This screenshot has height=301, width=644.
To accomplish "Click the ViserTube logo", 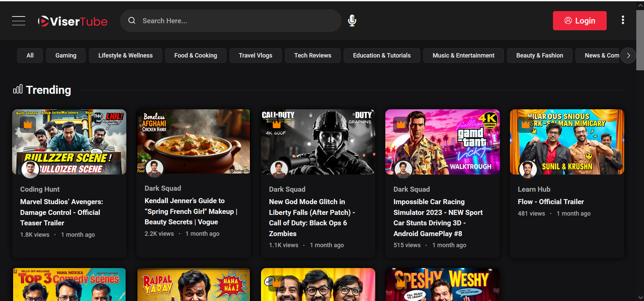I will point(73,21).
